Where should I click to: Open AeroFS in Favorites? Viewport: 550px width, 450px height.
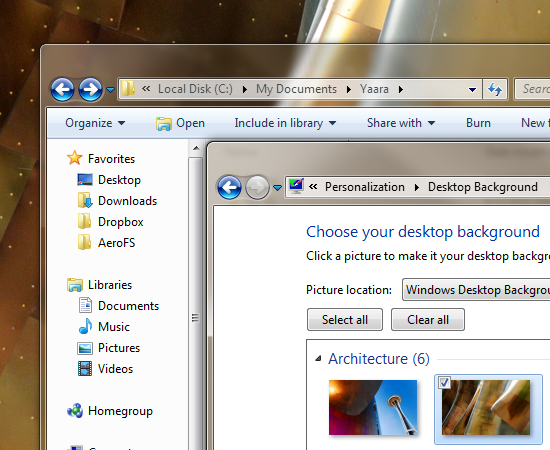point(116,243)
